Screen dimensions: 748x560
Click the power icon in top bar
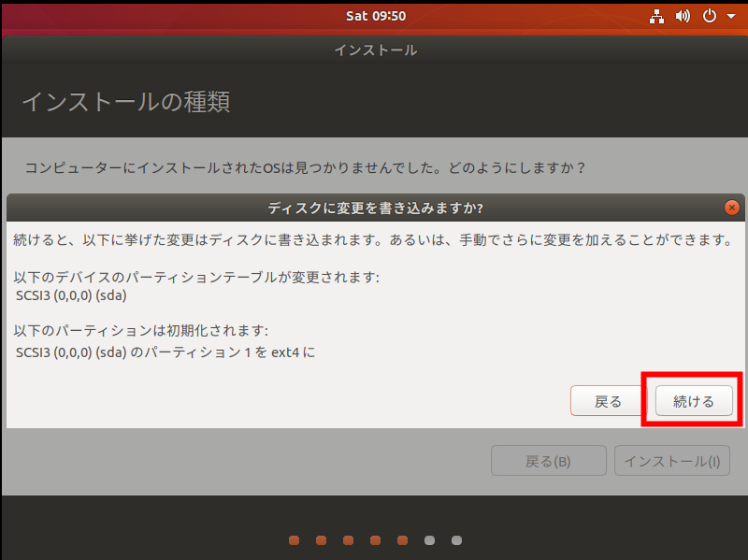point(709,16)
